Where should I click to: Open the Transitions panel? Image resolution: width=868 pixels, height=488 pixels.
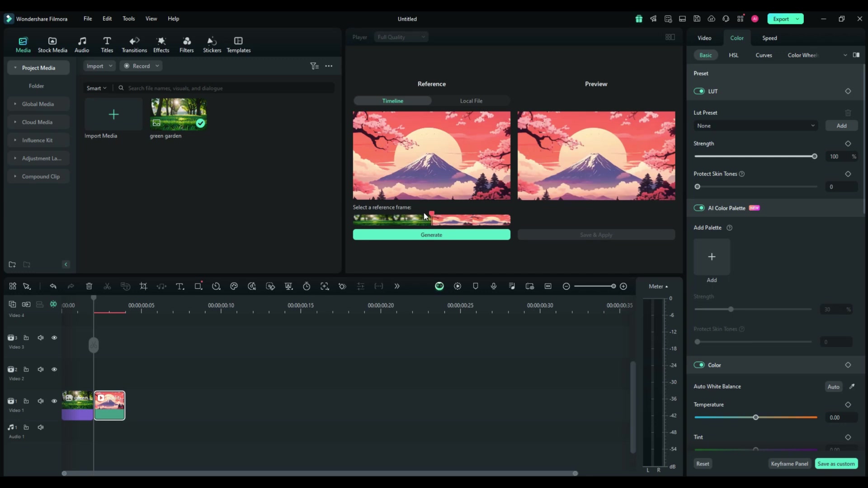pos(134,45)
